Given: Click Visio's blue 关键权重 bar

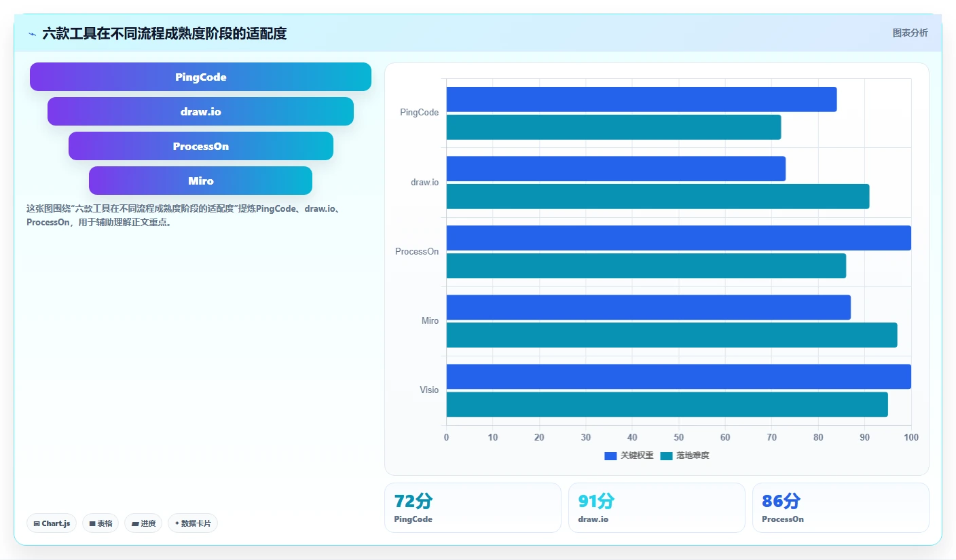Looking at the screenshot, I should pos(678,377).
